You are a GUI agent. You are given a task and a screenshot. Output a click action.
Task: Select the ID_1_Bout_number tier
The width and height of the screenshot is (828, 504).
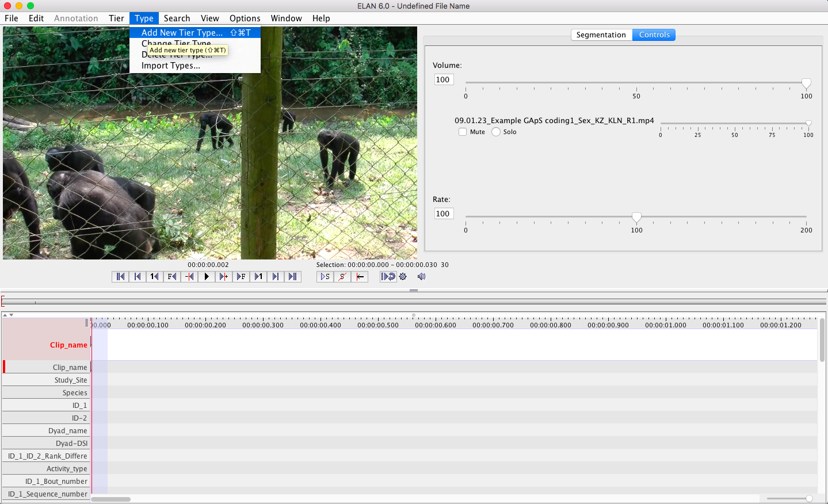click(x=46, y=481)
